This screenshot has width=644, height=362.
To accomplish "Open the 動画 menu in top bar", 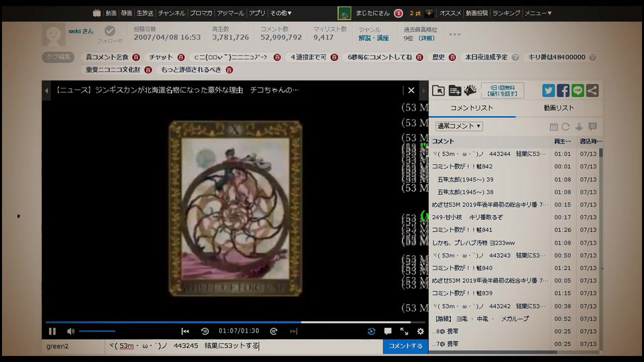I will tap(111, 13).
